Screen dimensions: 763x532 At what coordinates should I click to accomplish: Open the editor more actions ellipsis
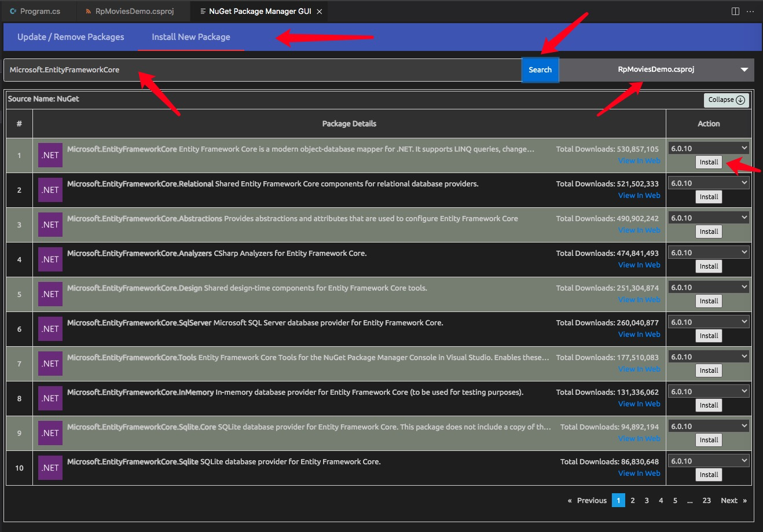(x=750, y=11)
